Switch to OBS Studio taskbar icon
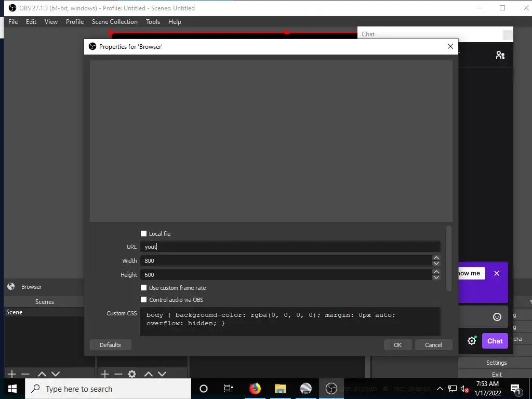The height and width of the screenshot is (399, 532). click(x=331, y=389)
